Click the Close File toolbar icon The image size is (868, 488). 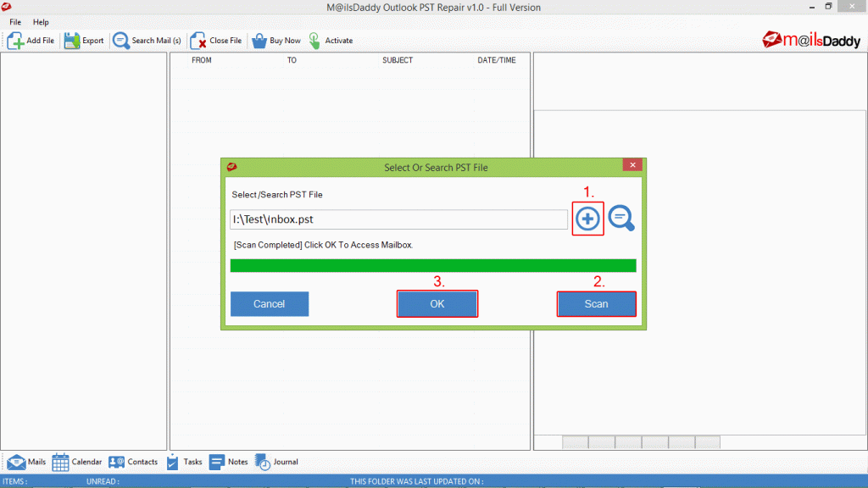click(198, 41)
